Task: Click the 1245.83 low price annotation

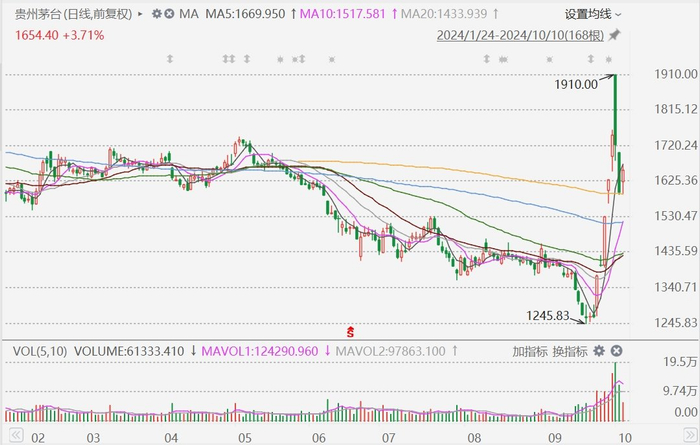Action: (x=548, y=316)
